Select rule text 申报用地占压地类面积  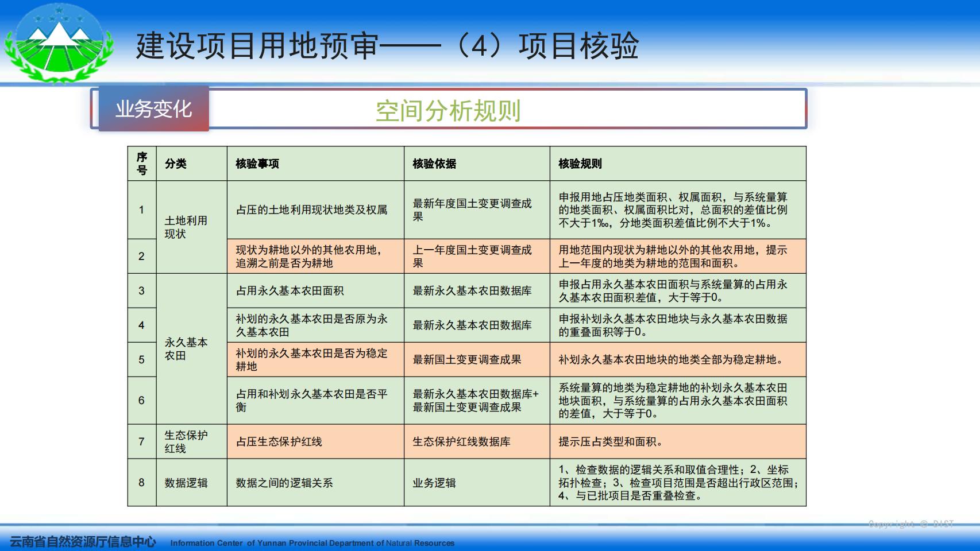point(678,210)
